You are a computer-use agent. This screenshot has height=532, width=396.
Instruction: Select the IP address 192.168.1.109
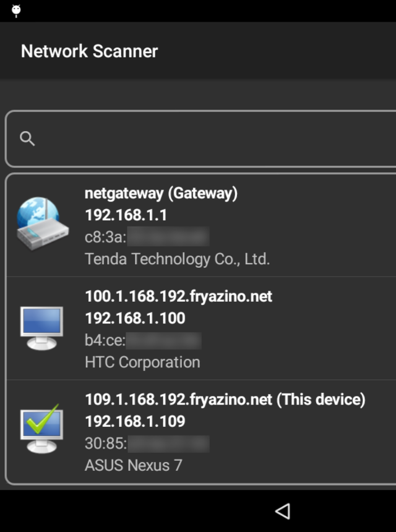click(x=135, y=421)
